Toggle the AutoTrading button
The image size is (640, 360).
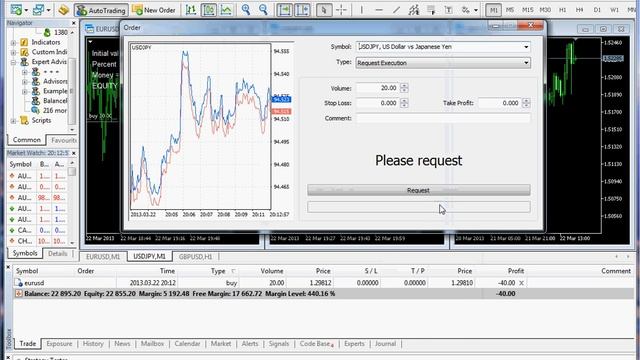(102, 10)
